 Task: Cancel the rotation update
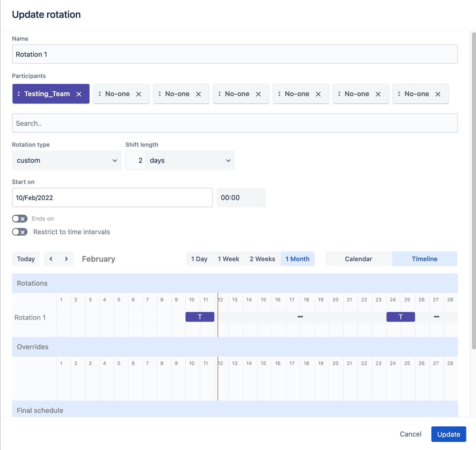(x=410, y=434)
